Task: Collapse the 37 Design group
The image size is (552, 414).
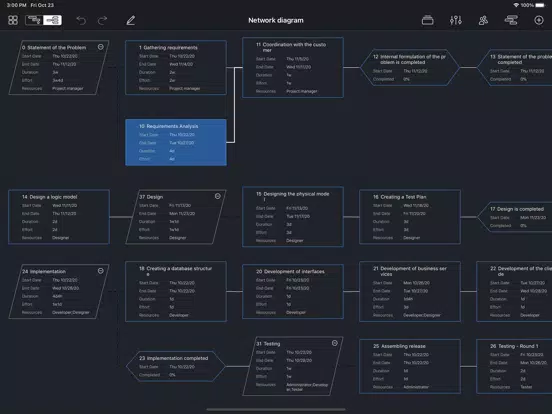Action: [x=218, y=196]
